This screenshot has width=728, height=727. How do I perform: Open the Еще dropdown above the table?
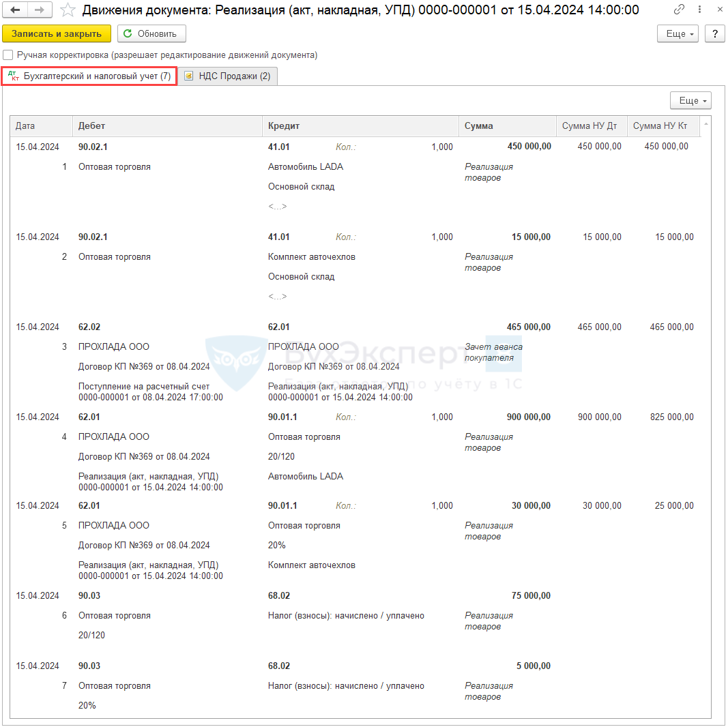691,101
